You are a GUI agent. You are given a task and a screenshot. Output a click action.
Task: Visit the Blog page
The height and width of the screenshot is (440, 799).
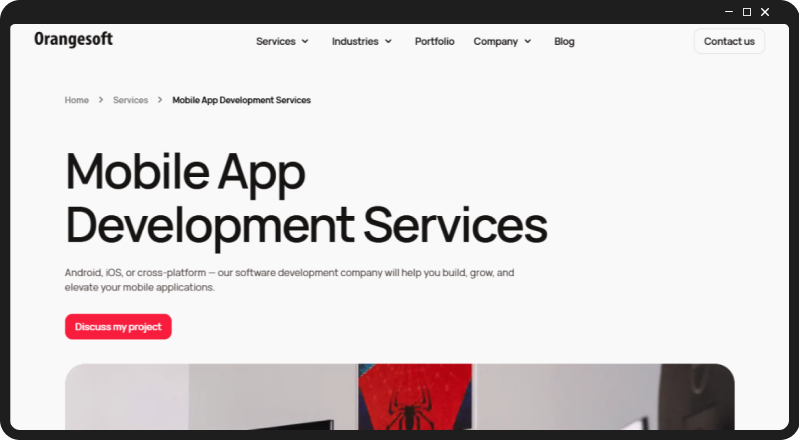(x=564, y=42)
